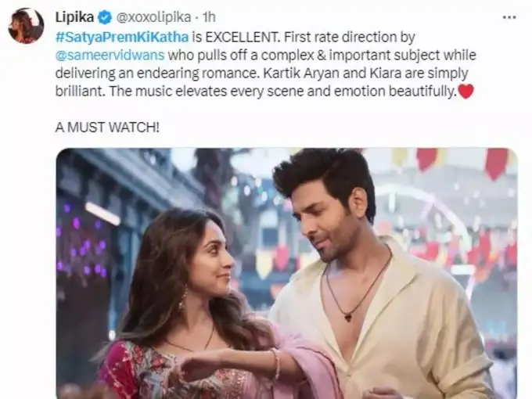
Task: Click the word EXCELLENT in the tweet
Action: [x=242, y=37]
